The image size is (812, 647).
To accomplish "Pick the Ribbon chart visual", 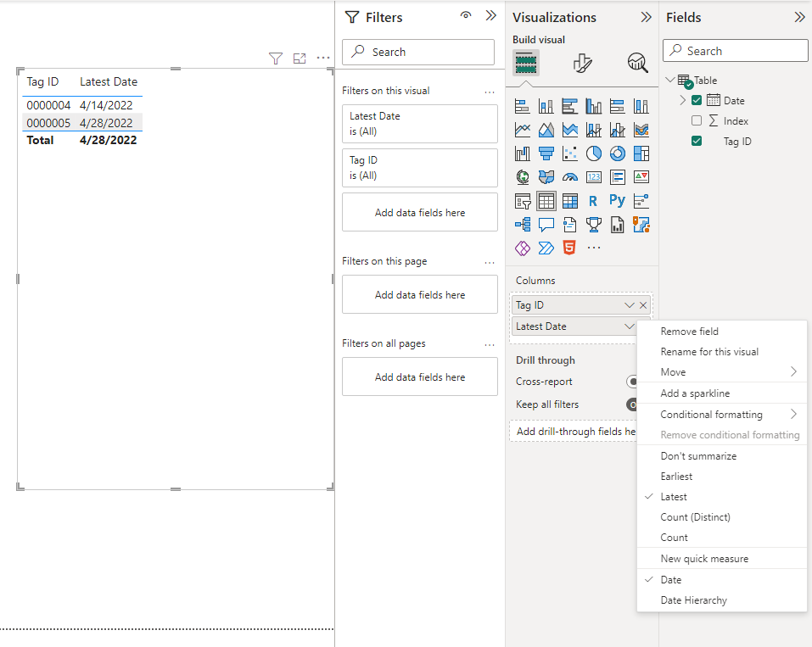I will pyautogui.click(x=641, y=130).
